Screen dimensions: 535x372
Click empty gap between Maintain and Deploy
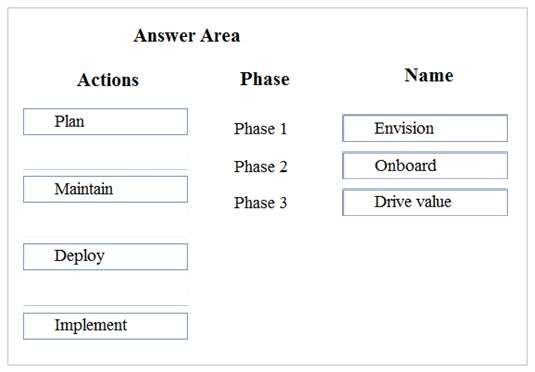[x=105, y=223]
